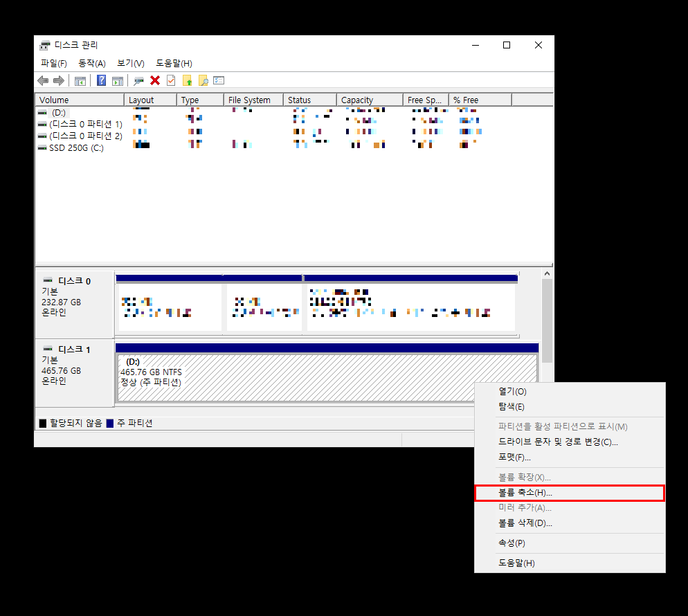Image resolution: width=688 pixels, height=616 pixels.
Task: Click the disk icon beside 디스크 1
Action: [x=48, y=348]
